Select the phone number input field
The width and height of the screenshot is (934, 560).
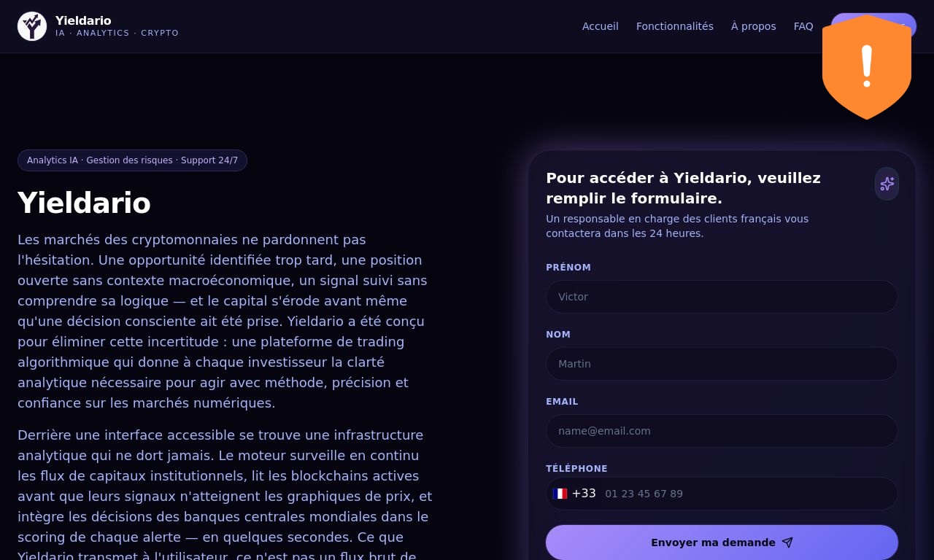click(748, 494)
